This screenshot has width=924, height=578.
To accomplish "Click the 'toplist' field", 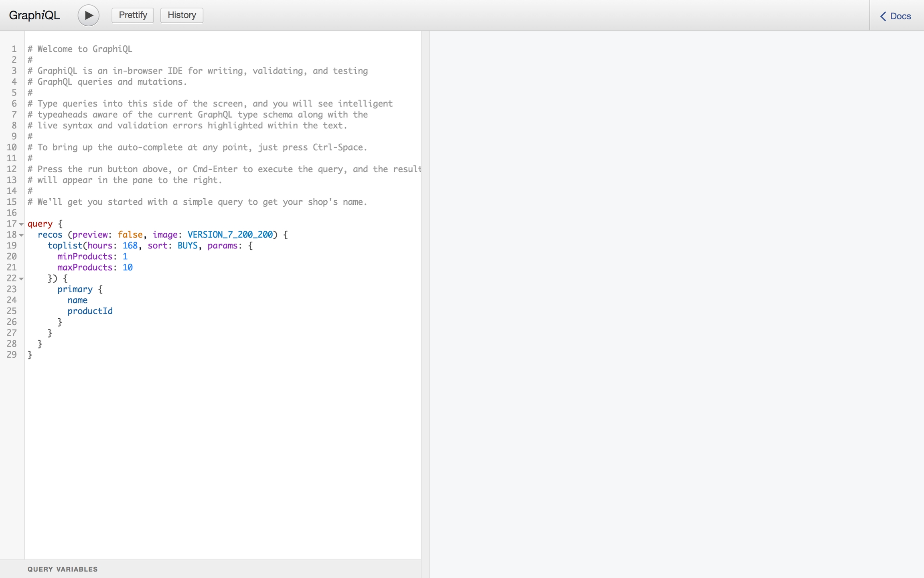I will (x=65, y=245).
